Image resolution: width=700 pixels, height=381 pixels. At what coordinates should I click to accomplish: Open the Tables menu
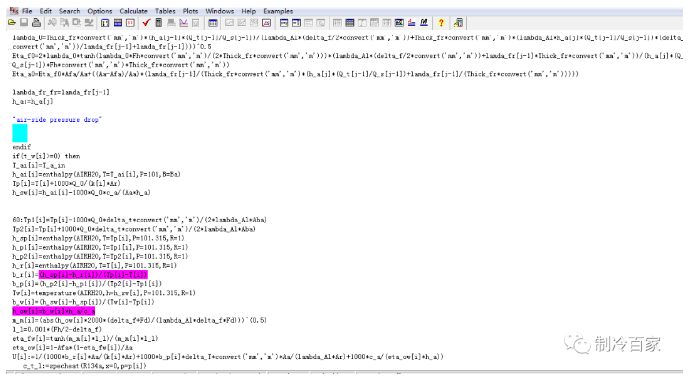[x=165, y=11]
